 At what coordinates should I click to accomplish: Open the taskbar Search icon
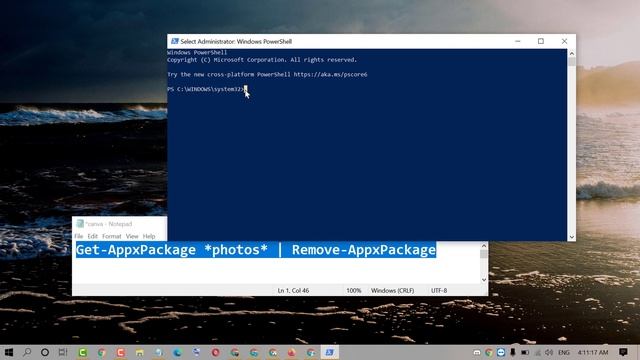coord(27,352)
